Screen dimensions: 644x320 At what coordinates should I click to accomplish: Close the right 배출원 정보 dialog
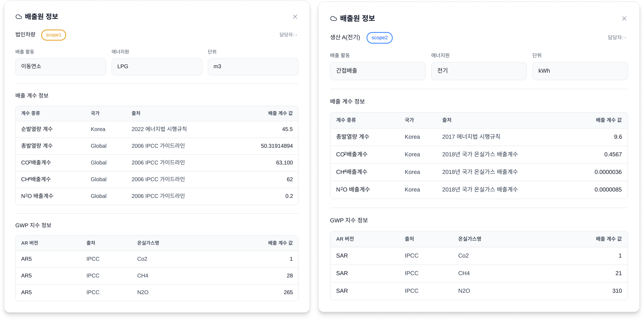[624, 18]
